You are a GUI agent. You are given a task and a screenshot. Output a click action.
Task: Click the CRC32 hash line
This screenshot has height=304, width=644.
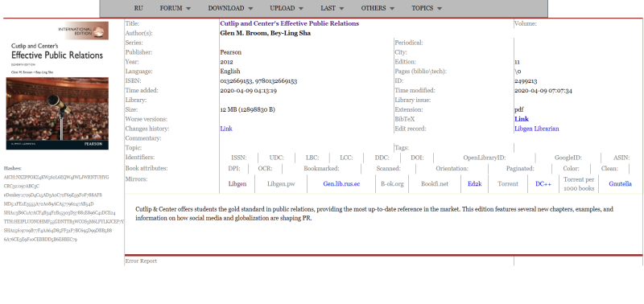pyautogui.click(x=22, y=187)
